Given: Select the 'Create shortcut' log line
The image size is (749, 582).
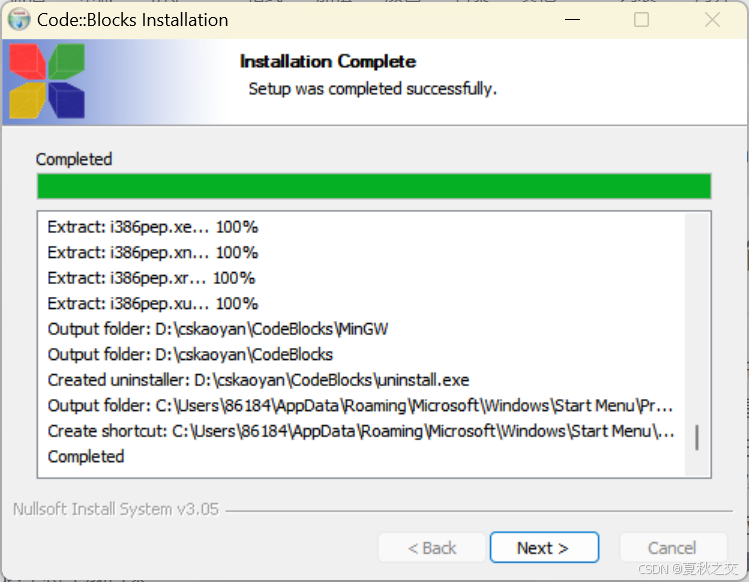Looking at the screenshot, I should click(x=361, y=431).
